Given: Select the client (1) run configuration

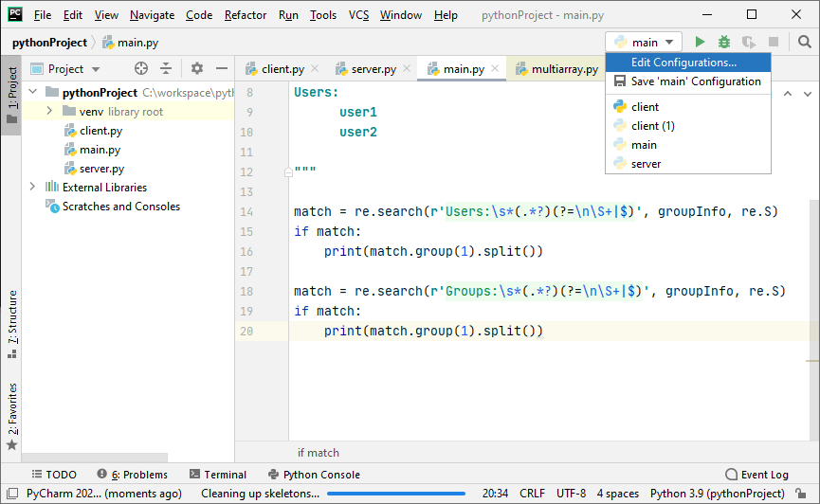Looking at the screenshot, I should pos(688,126).
